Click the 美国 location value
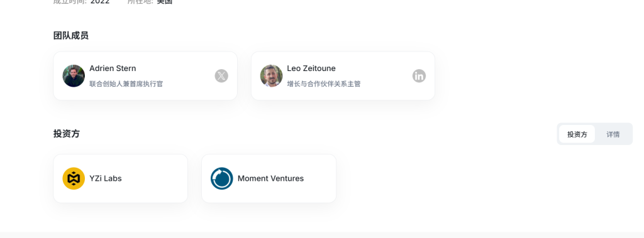Image resolution: width=644 pixels, height=238 pixels. 165,2
